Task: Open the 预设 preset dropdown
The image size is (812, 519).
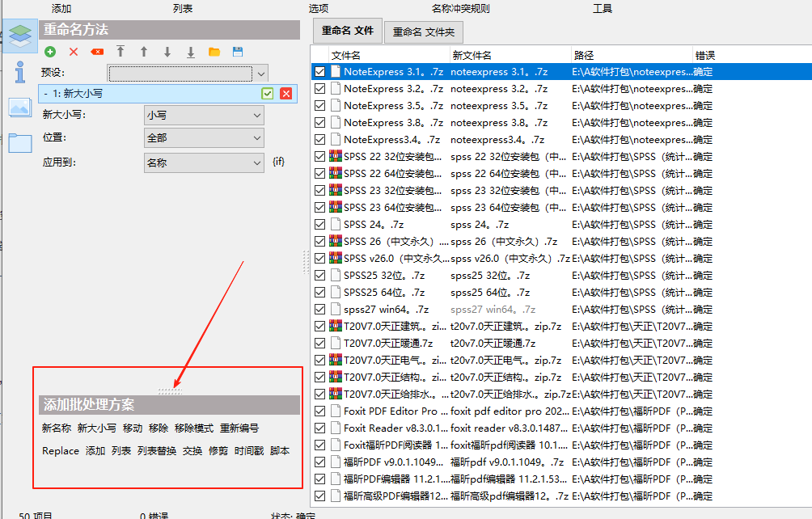Action: click(188, 74)
